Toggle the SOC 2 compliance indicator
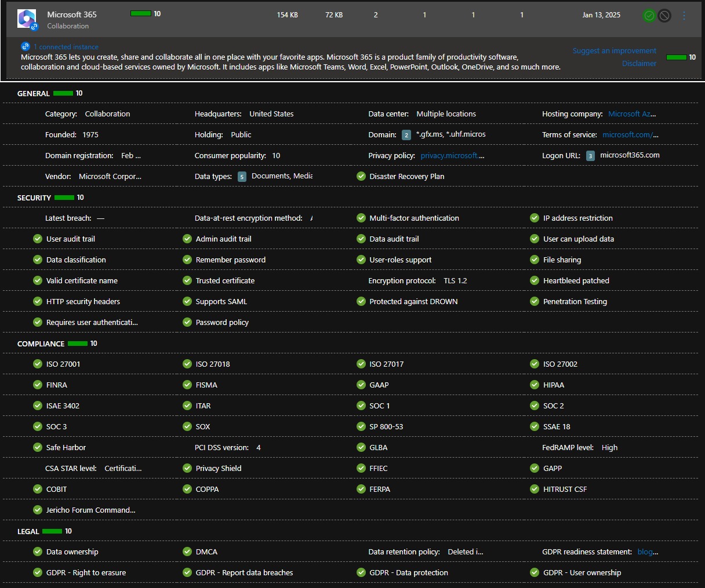 click(x=534, y=406)
